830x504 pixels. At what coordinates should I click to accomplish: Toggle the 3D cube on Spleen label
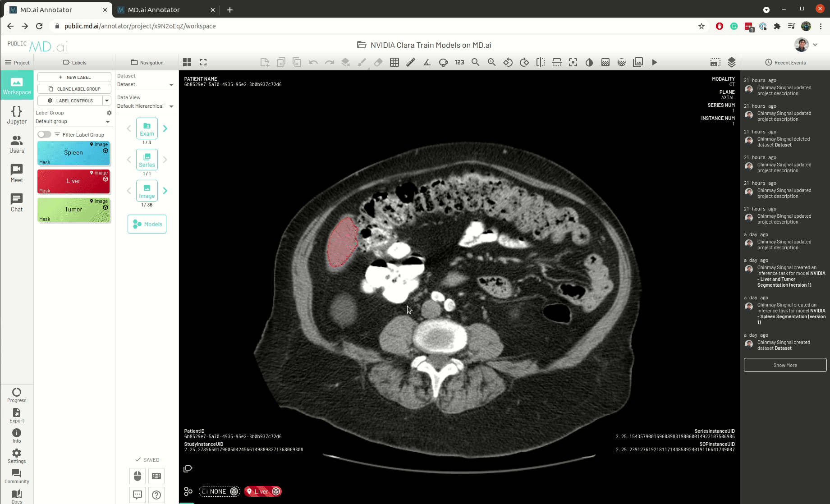[105, 151]
